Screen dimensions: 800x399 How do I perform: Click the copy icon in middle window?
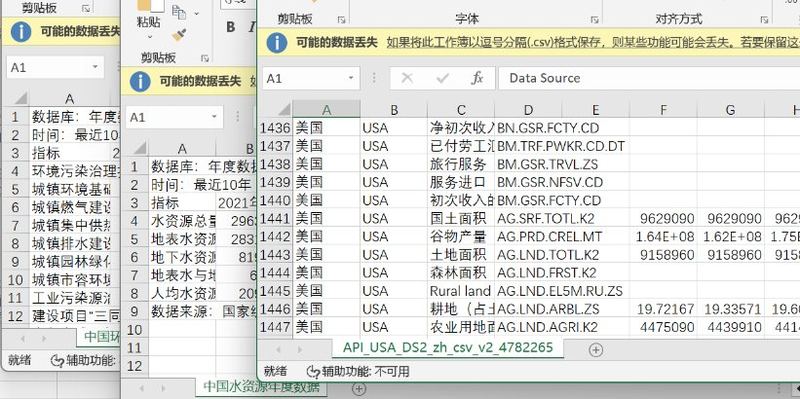tap(179, 12)
